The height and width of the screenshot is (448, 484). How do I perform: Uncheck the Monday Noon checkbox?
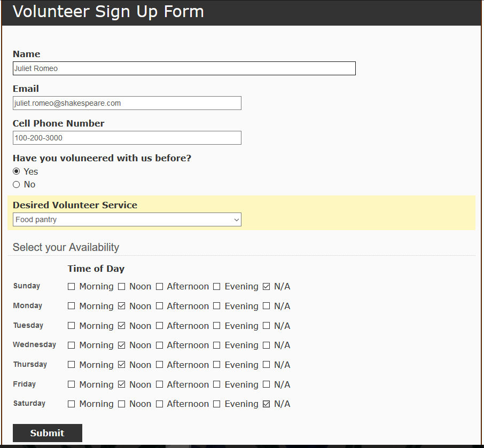[x=122, y=306]
